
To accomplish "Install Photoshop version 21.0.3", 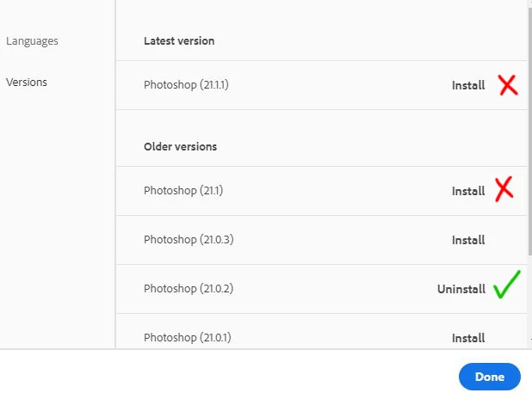I will click(468, 240).
